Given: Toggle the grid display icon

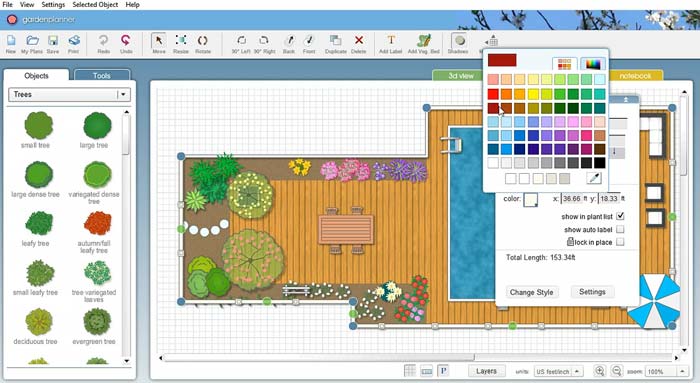Looking at the screenshot, I should pos(409,371).
